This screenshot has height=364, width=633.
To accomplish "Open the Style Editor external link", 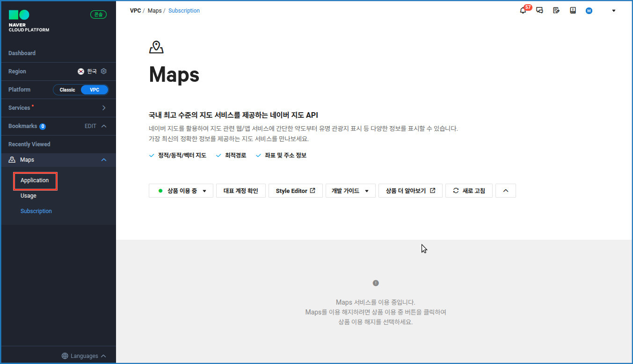I will click(295, 191).
